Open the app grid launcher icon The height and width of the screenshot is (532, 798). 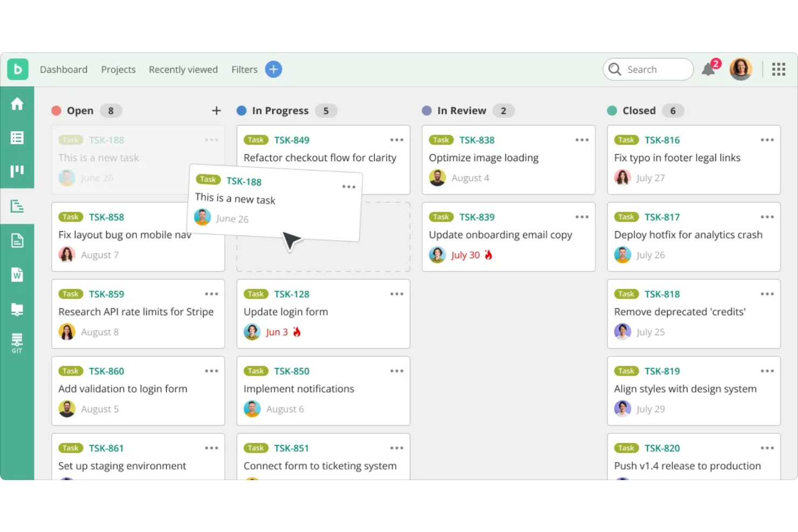click(x=779, y=69)
